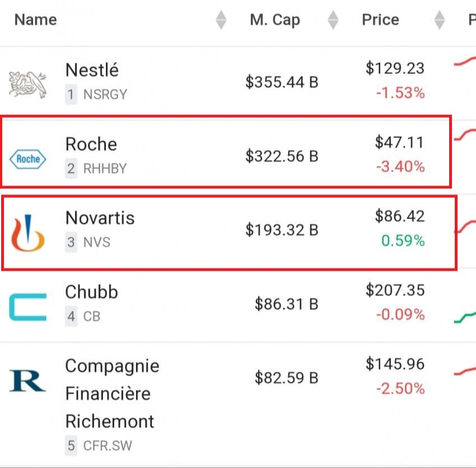Image resolution: width=476 pixels, height=468 pixels.
Task: Open the Chubb company page
Action: pos(92,292)
